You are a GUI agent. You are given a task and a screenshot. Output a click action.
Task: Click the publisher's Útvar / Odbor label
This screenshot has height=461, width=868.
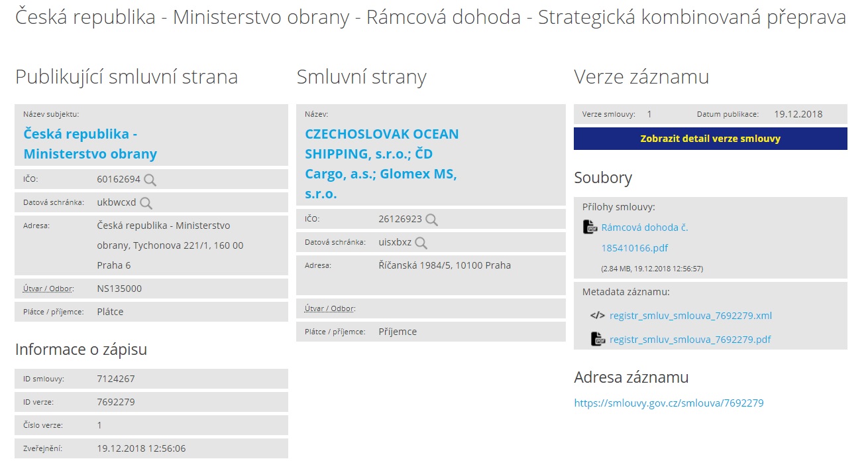click(x=48, y=289)
